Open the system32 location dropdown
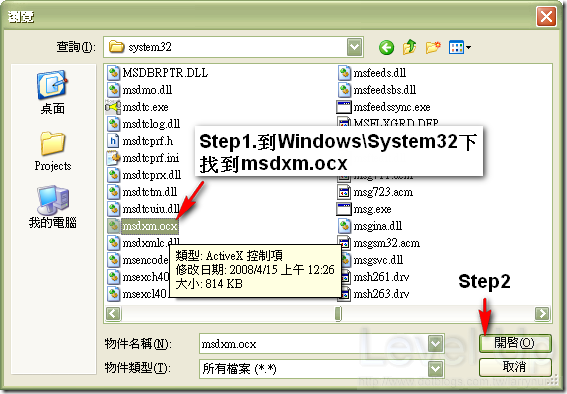 (354, 47)
